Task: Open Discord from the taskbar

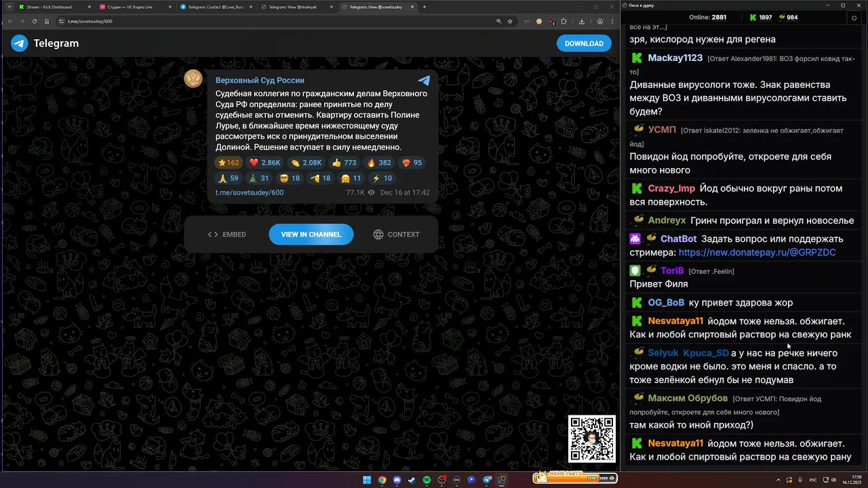Action: pos(397,480)
